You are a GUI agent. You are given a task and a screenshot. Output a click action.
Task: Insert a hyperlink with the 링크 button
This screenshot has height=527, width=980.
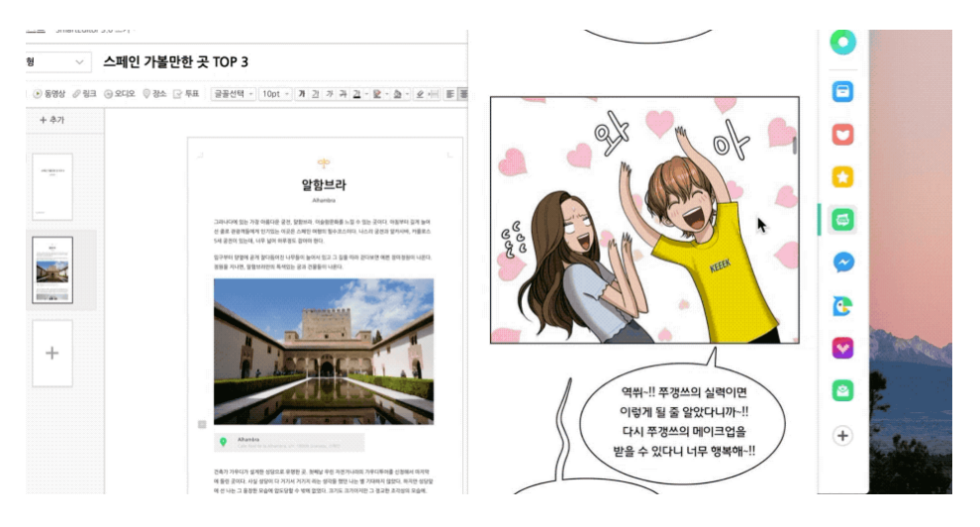pos(84,94)
